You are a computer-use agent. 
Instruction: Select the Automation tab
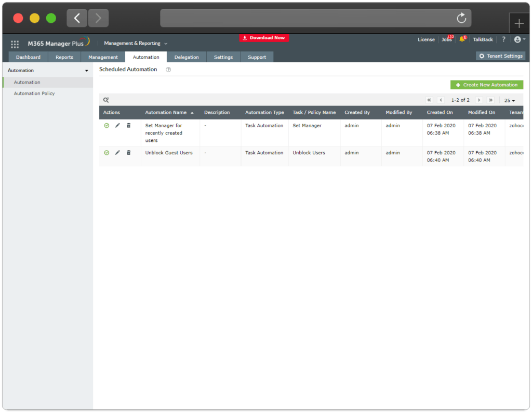tap(146, 57)
